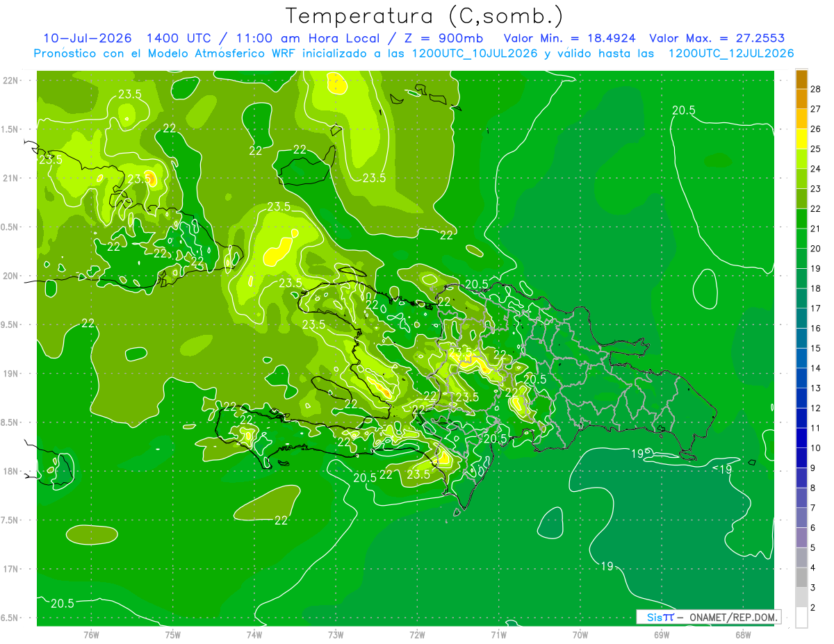Click the legend value '21'
This screenshot has height=644, width=834.
coord(816,229)
